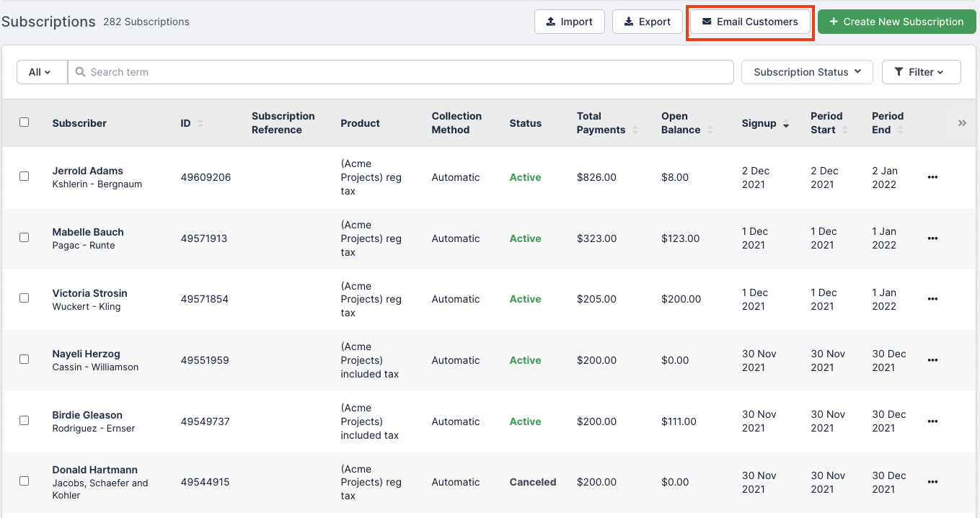Select Victoria Strosin row checkbox
The image size is (980, 518).
coord(25,298)
